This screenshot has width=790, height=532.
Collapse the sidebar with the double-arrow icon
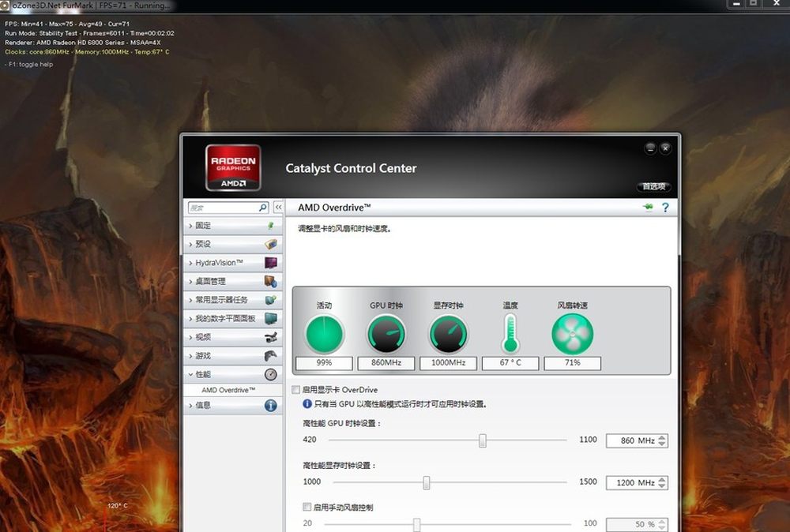point(278,208)
